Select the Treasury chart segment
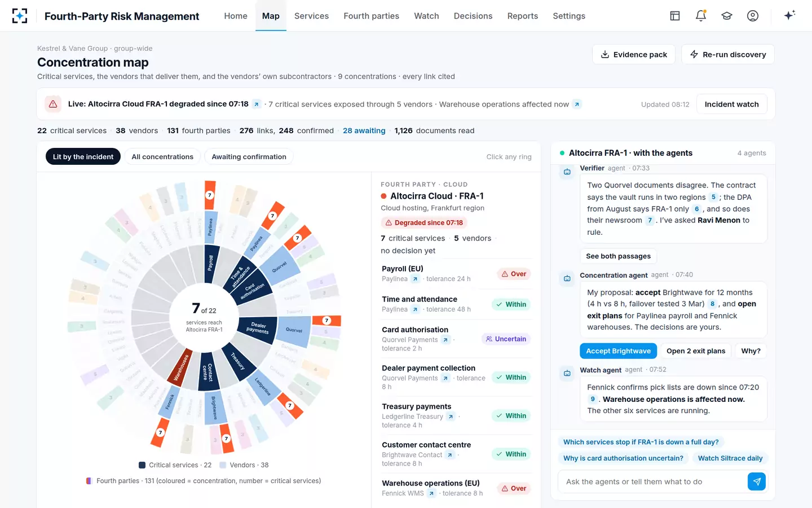The image size is (812, 508). click(x=238, y=361)
